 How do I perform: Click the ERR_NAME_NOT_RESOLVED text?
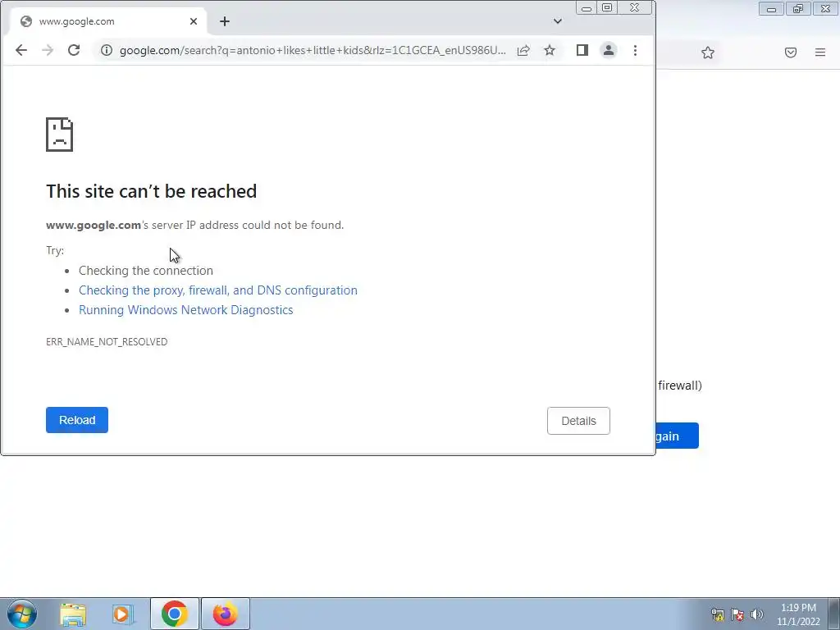pos(107,342)
